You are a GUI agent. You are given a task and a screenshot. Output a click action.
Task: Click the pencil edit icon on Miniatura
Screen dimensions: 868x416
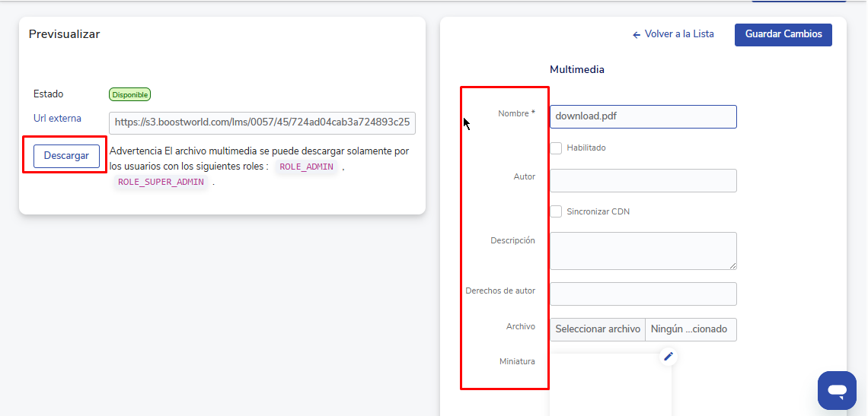pyautogui.click(x=668, y=356)
